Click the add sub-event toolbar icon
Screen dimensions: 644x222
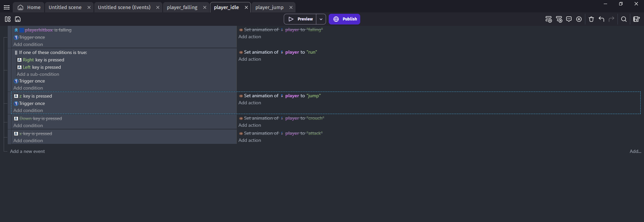pos(559,19)
